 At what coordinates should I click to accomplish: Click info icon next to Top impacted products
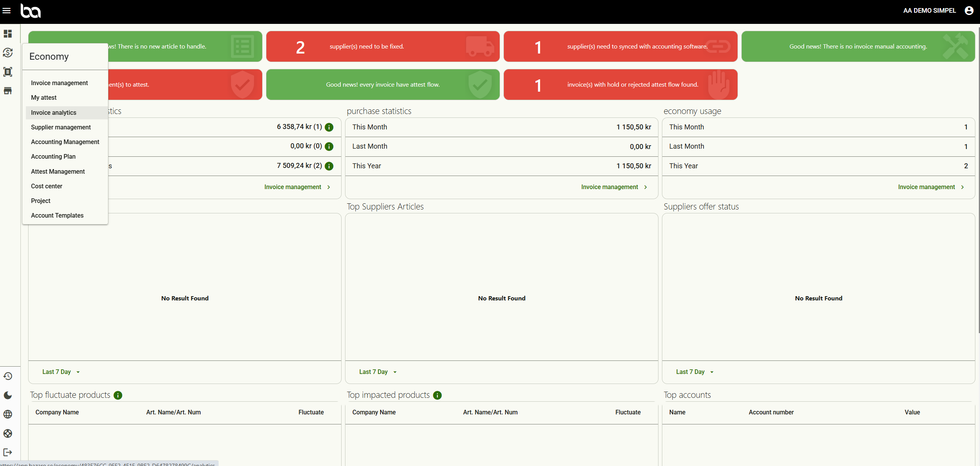pyautogui.click(x=437, y=395)
